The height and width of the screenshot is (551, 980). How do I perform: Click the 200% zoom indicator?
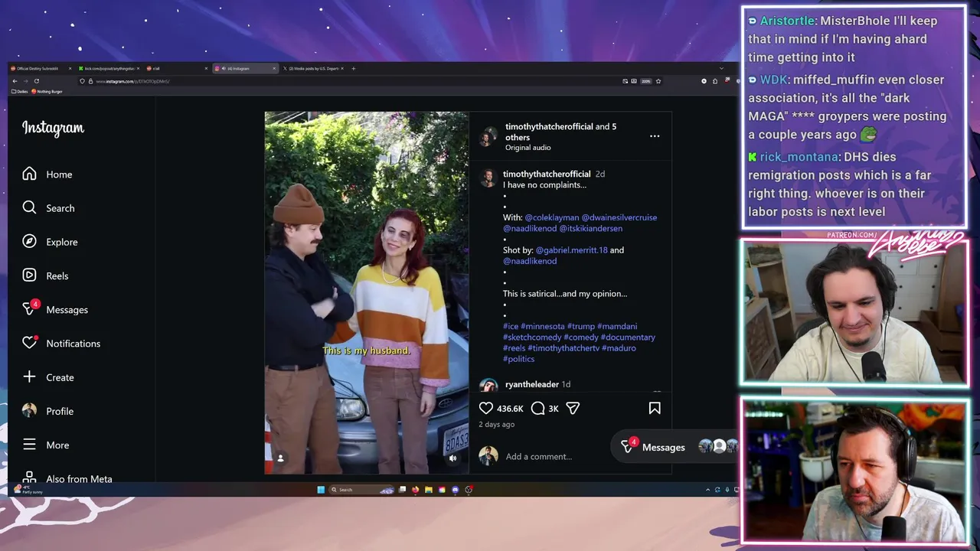[x=646, y=81]
